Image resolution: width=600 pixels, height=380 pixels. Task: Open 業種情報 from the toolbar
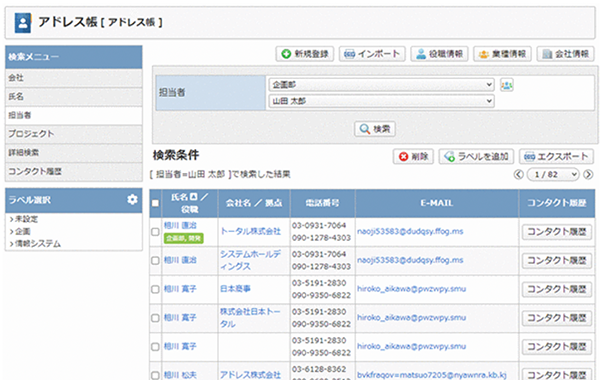[x=502, y=54]
